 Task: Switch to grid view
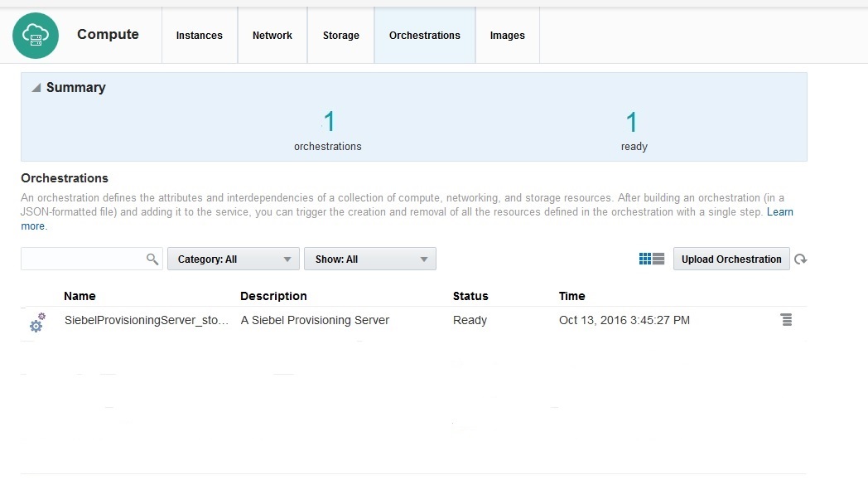click(646, 258)
